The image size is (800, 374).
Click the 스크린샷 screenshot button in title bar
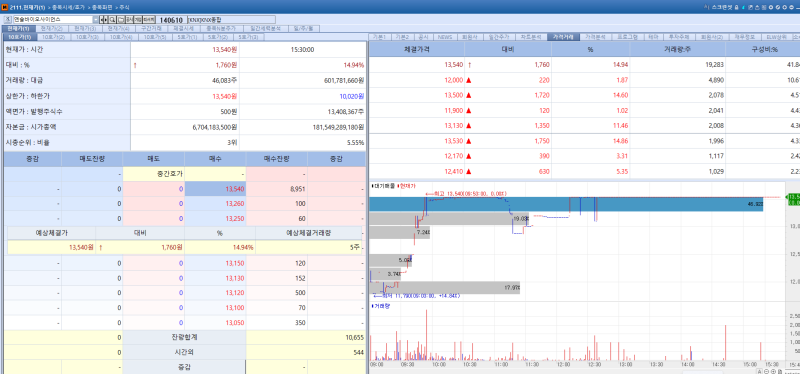(722, 7)
